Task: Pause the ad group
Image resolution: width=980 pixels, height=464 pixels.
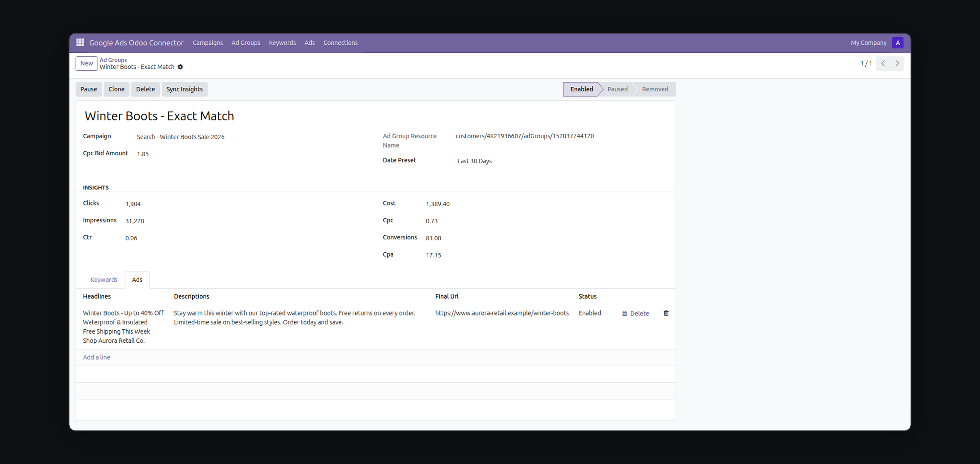Action: (x=89, y=89)
